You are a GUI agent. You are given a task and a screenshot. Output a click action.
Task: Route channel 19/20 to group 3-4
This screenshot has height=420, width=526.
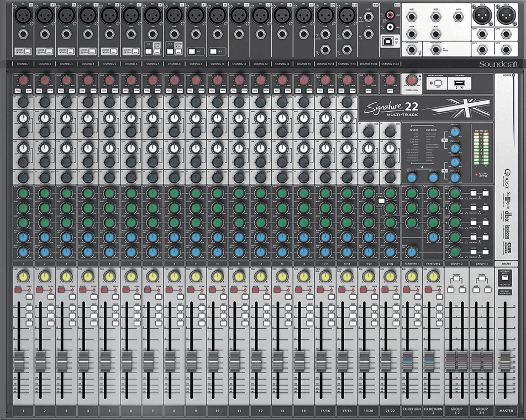(x=375, y=324)
